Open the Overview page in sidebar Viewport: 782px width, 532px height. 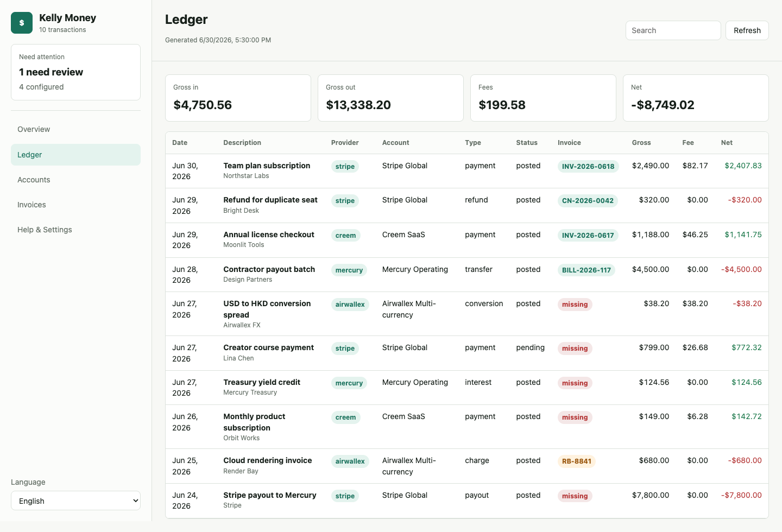tap(75, 129)
